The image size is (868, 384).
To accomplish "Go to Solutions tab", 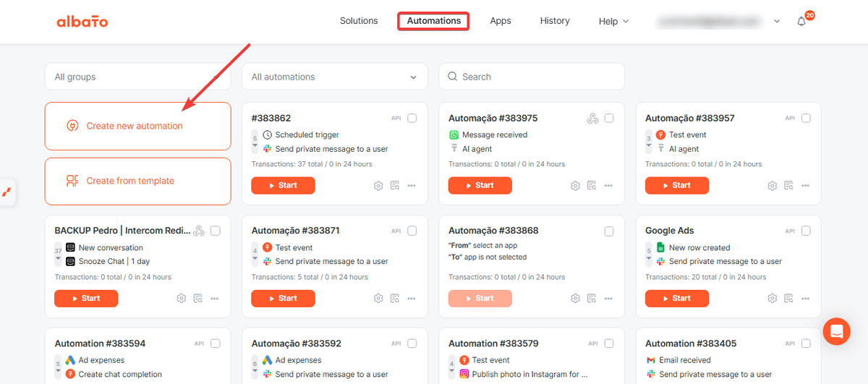I will click(x=359, y=21).
